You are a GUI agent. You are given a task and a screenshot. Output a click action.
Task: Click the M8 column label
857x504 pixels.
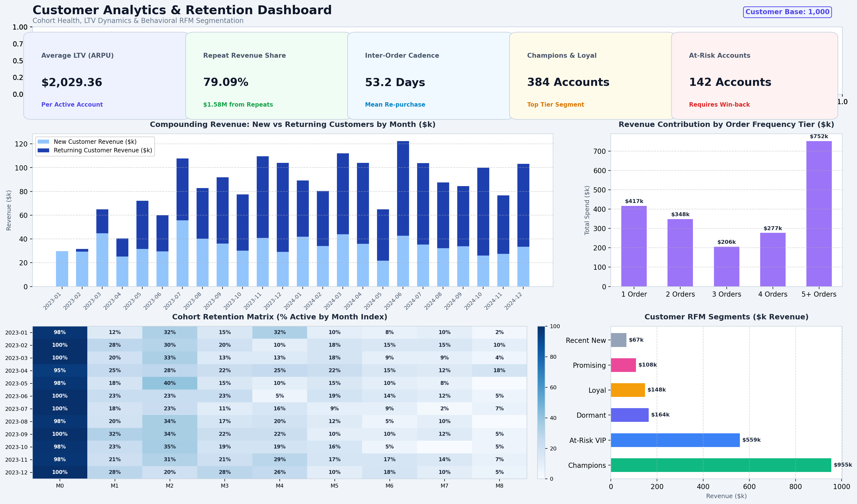coord(499,486)
